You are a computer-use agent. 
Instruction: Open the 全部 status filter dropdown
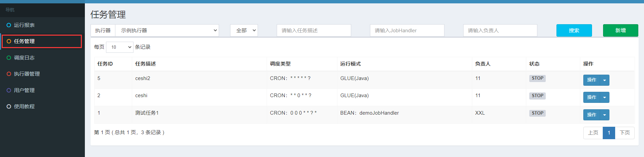point(244,31)
